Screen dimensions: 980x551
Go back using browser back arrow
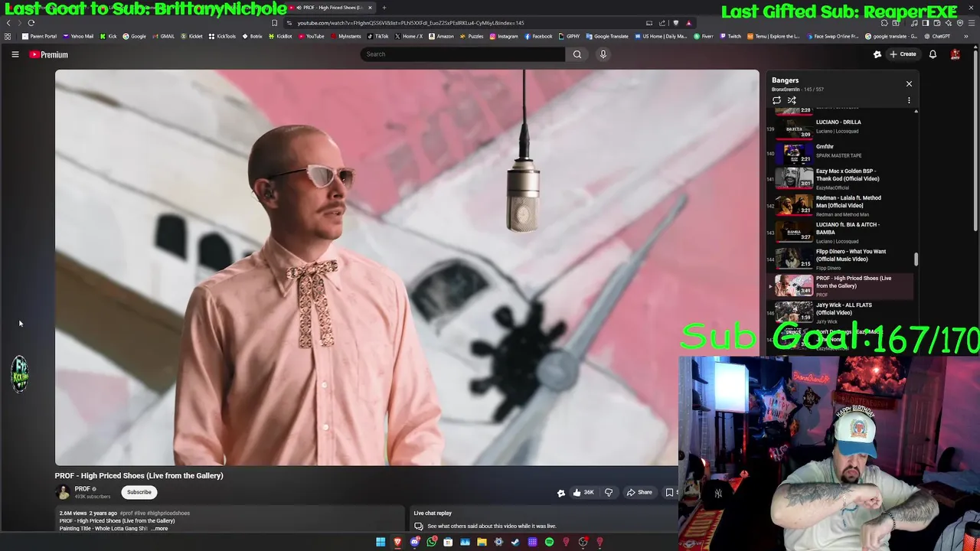pyautogui.click(x=8, y=23)
